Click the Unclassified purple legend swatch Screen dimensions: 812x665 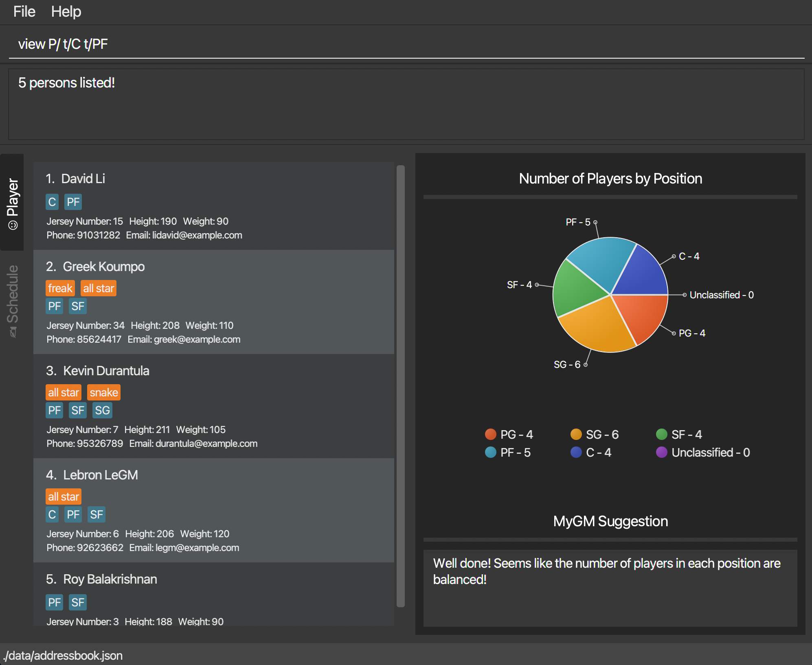[662, 452]
